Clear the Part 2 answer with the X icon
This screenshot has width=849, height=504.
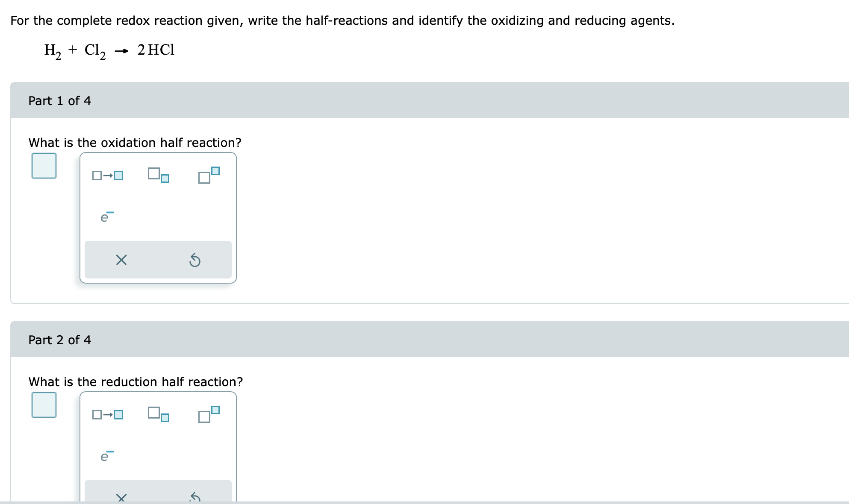(121, 498)
